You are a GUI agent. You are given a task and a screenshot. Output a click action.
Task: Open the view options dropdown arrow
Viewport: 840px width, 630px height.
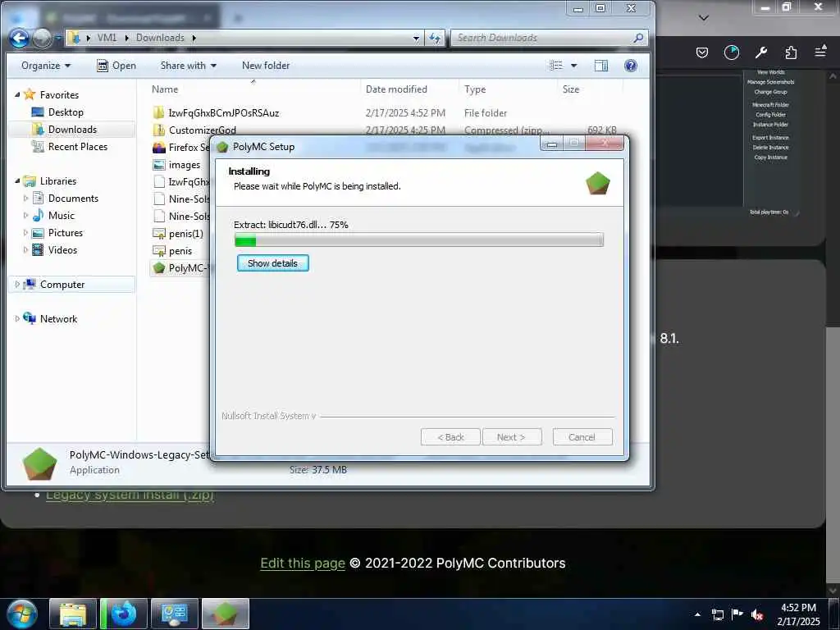pyautogui.click(x=573, y=66)
